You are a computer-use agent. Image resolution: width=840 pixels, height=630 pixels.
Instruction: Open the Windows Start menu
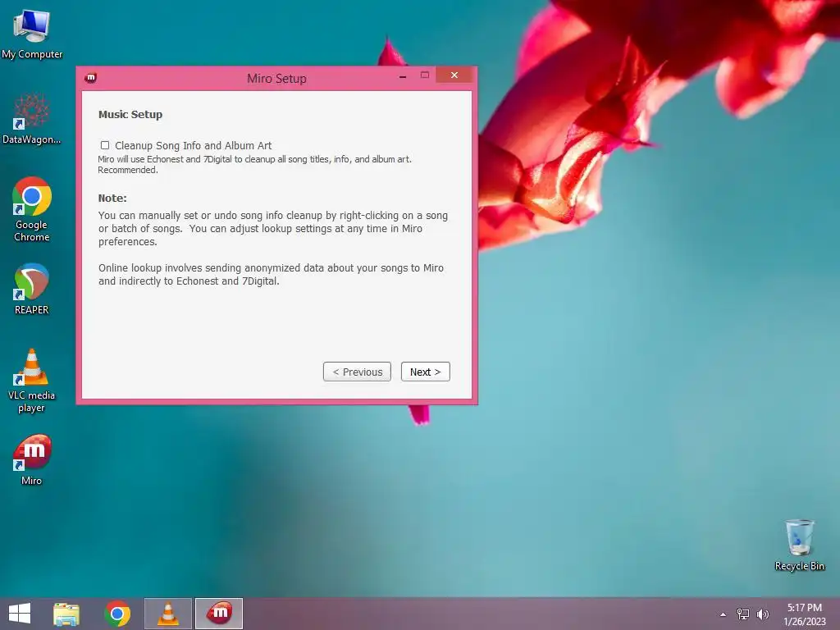pyautogui.click(x=20, y=614)
